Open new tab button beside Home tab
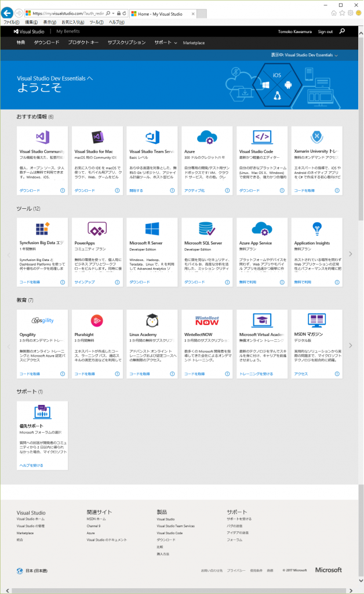 click(202, 14)
